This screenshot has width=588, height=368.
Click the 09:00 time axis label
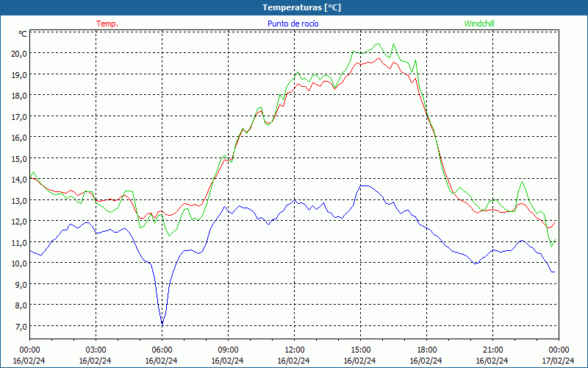coord(228,350)
